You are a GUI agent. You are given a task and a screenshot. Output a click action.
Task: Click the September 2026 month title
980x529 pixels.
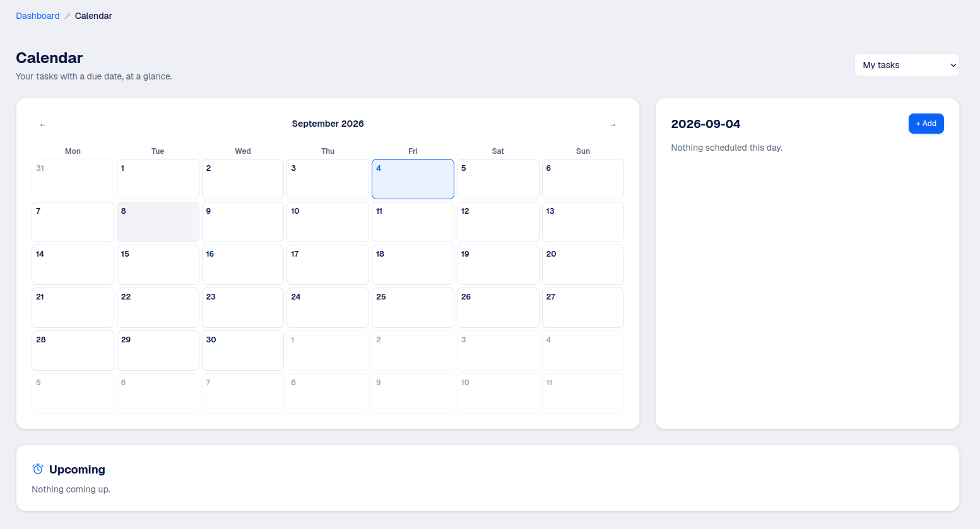pyautogui.click(x=328, y=124)
